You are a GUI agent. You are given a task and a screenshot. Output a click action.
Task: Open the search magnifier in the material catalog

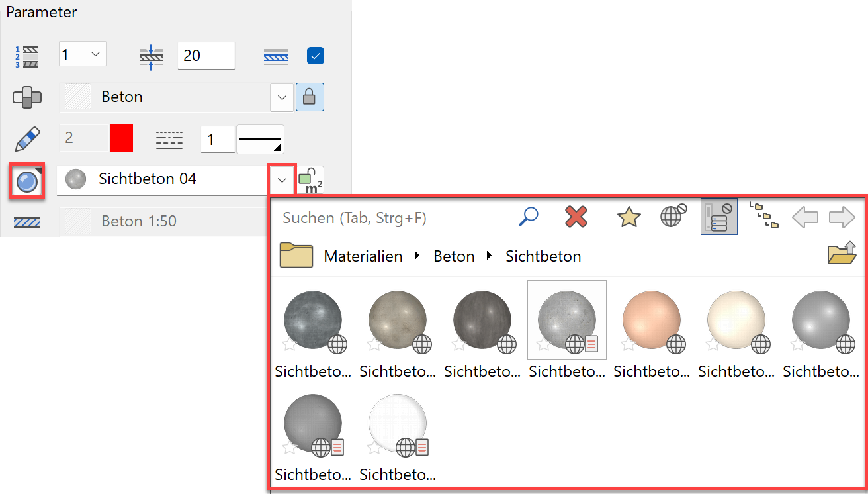click(528, 217)
